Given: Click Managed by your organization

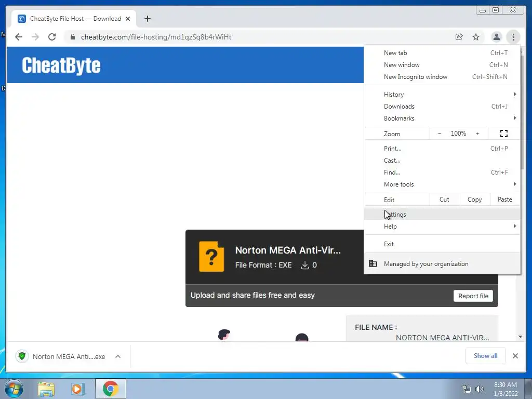Looking at the screenshot, I should [x=442, y=263].
